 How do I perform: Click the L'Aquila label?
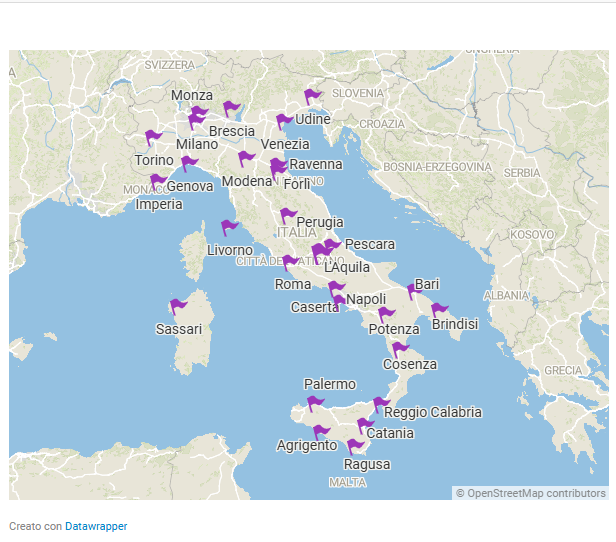[347, 267]
